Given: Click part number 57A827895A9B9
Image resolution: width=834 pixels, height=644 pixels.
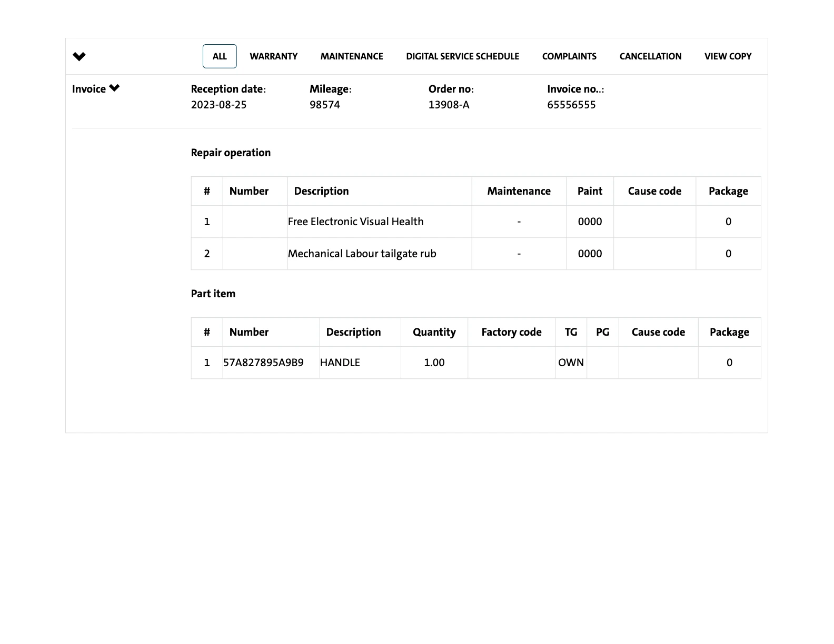Looking at the screenshot, I should coord(263,363).
